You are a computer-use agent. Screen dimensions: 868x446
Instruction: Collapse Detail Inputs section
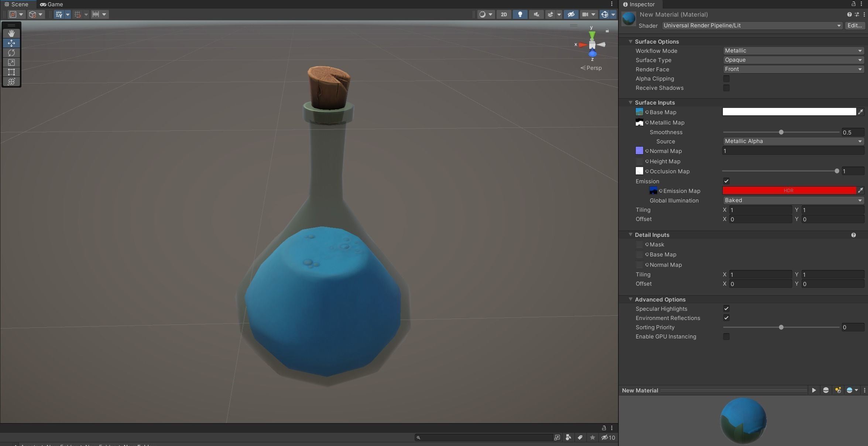pos(631,235)
